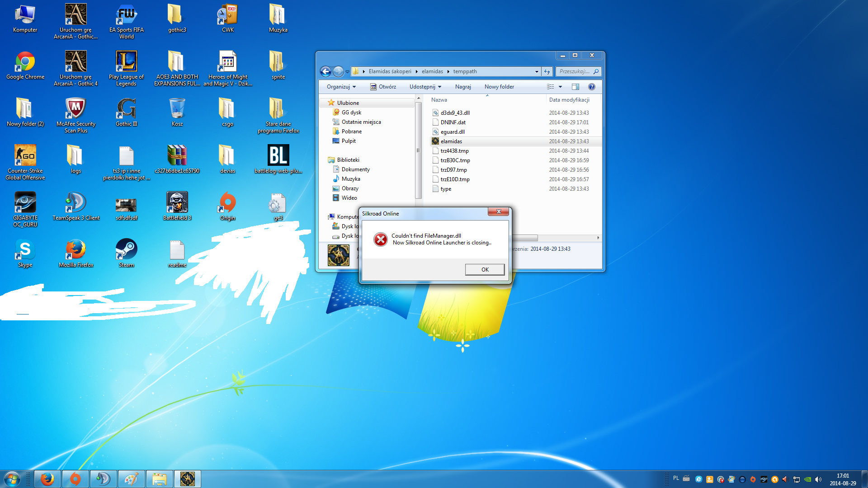Click the Otwórz toolbar command
868x488 pixels.
tap(383, 87)
